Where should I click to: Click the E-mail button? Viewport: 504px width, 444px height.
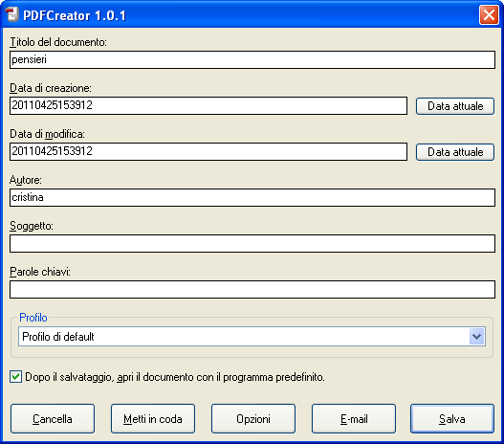(354, 419)
